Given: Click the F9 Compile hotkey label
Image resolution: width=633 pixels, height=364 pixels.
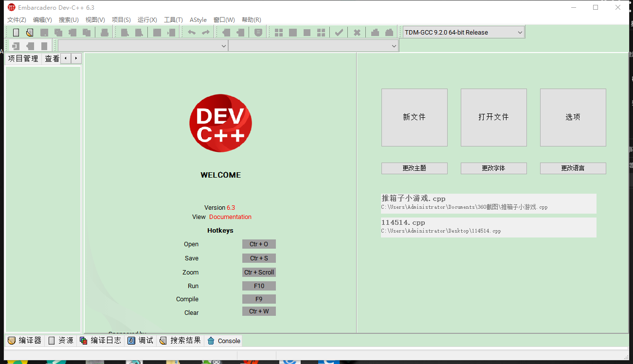Looking at the screenshot, I should click(259, 299).
